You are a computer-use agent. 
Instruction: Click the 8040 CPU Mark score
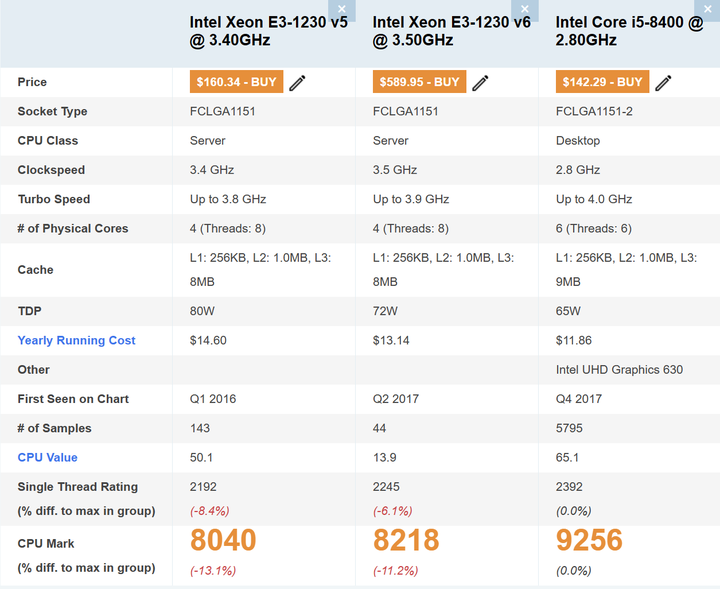(223, 541)
